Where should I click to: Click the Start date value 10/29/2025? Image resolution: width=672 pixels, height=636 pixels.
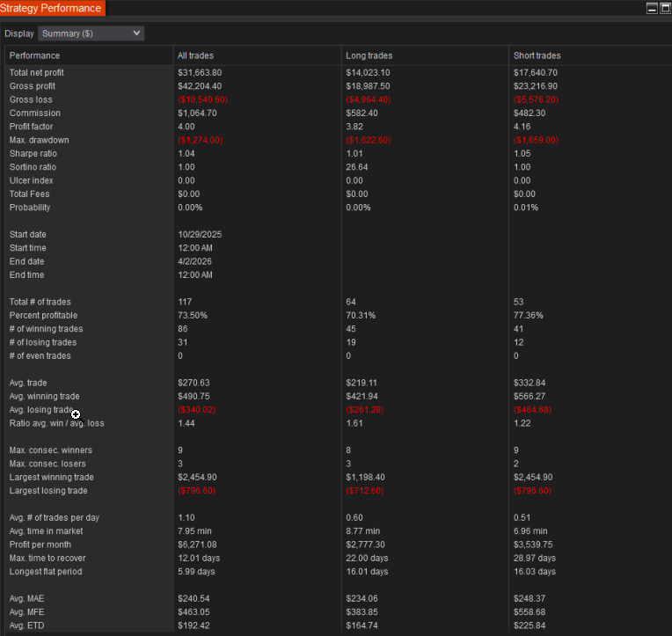pyautogui.click(x=201, y=235)
